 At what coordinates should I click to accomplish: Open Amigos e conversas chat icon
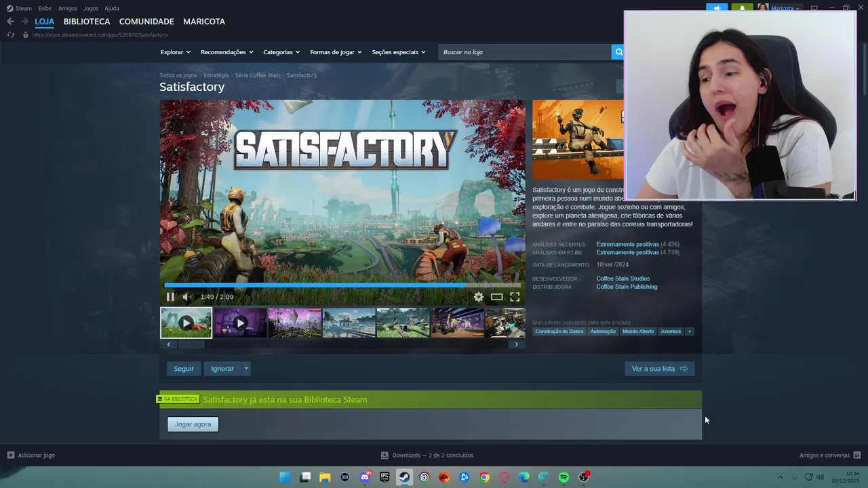856,455
